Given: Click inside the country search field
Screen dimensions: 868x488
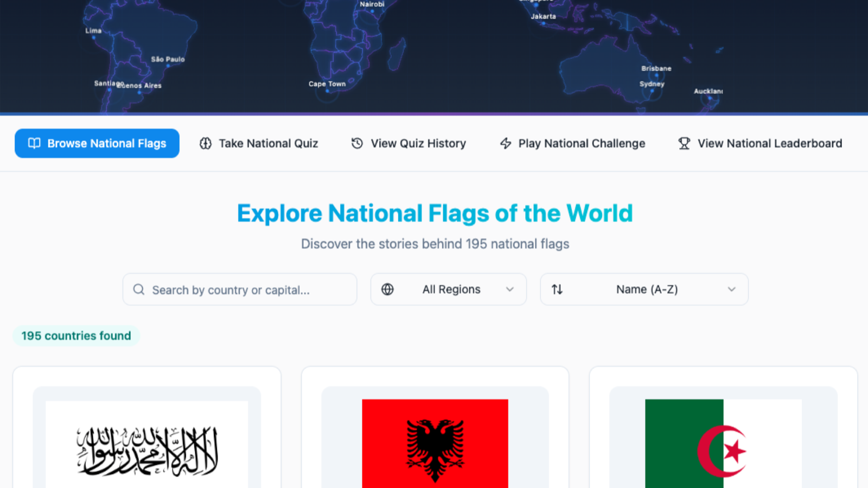Looking at the screenshot, I should coord(239,290).
